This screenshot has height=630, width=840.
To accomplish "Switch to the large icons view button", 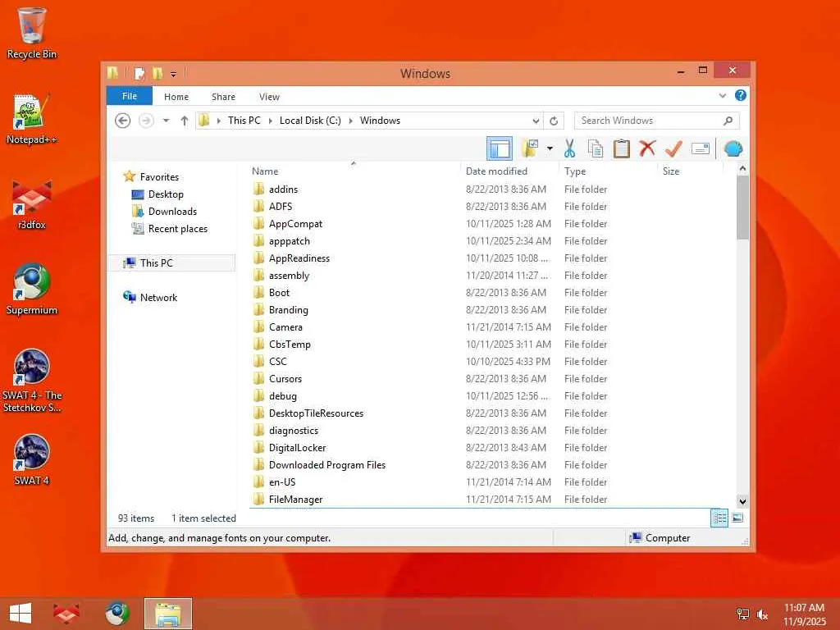I will point(737,518).
